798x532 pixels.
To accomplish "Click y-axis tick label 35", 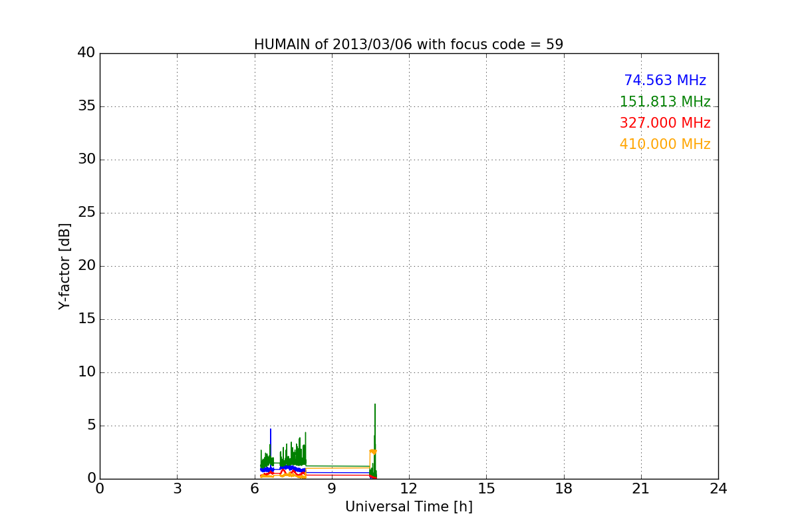I will coord(86,106).
